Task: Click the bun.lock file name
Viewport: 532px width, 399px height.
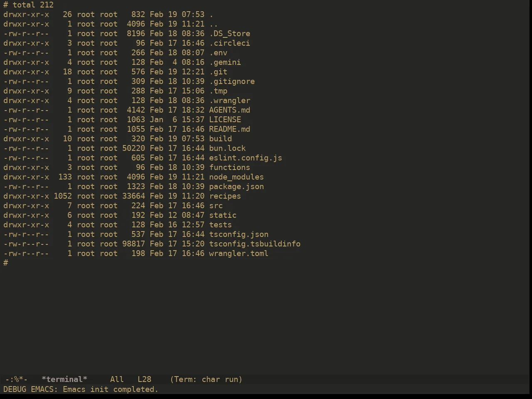Action: tap(227, 148)
